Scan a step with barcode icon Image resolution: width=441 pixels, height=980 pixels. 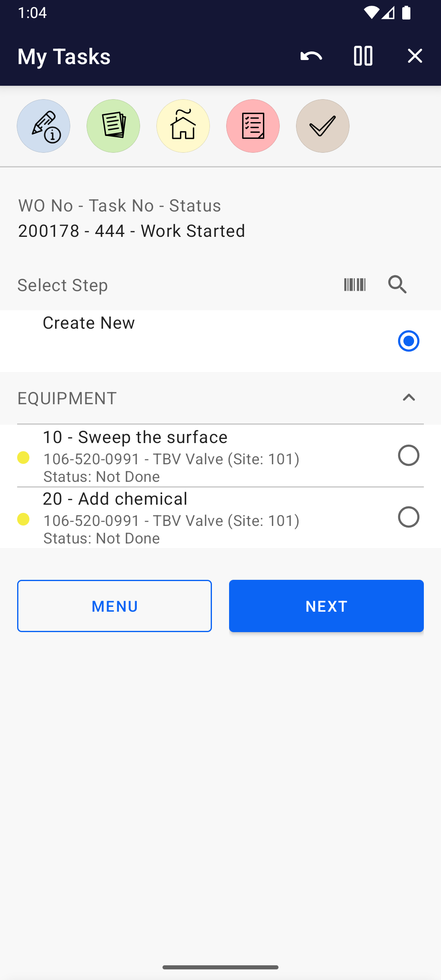pyautogui.click(x=354, y=285)
